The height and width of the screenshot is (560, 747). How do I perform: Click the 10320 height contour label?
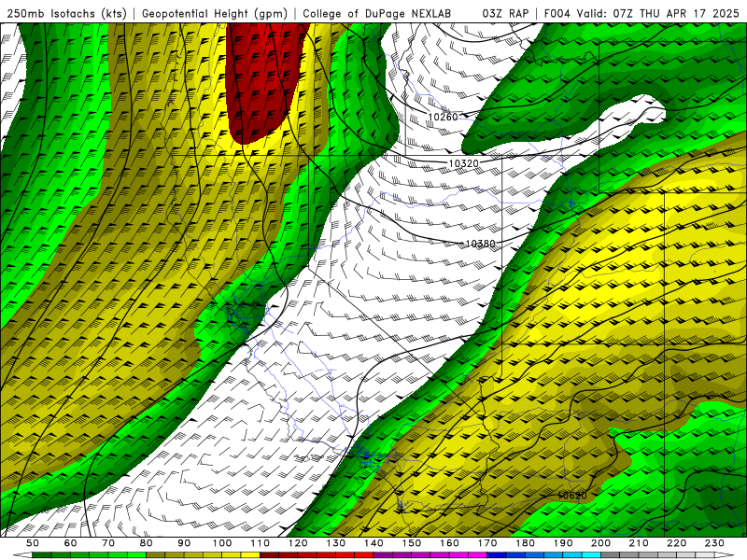coord(463,163)
